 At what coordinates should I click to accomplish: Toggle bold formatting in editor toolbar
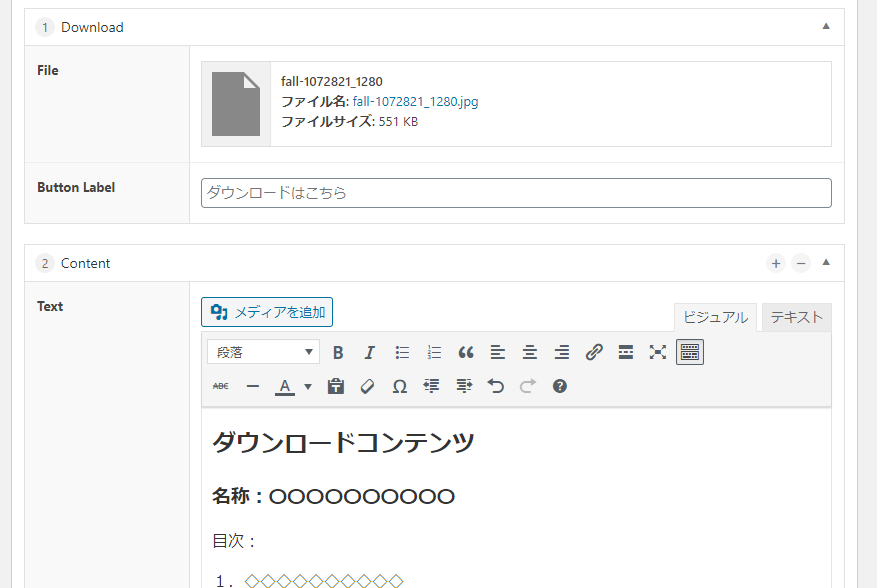click(338, 352)
